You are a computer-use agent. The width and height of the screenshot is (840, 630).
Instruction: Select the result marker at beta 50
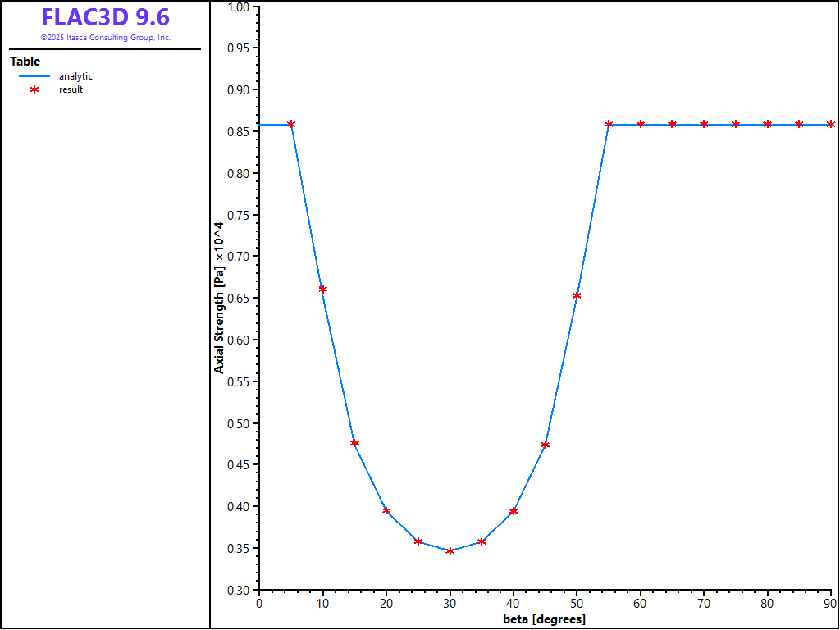[x=577, y=296]
